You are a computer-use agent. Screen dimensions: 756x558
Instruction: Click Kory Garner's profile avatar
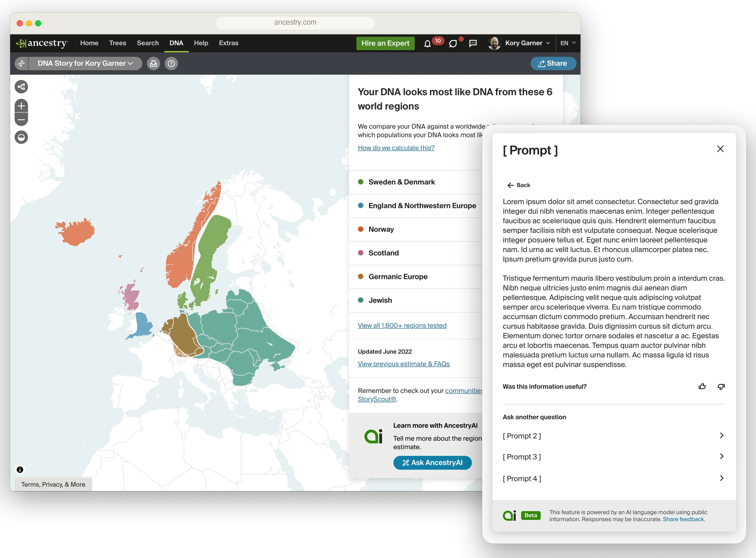pyautogui.click(x=494, y=43)
